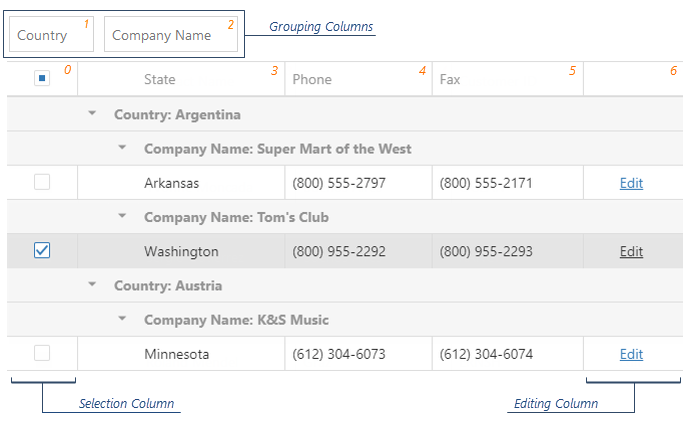Click the Edit link in Washington row
The height and width of the screenshot is (424, 691).
[631, 251]
